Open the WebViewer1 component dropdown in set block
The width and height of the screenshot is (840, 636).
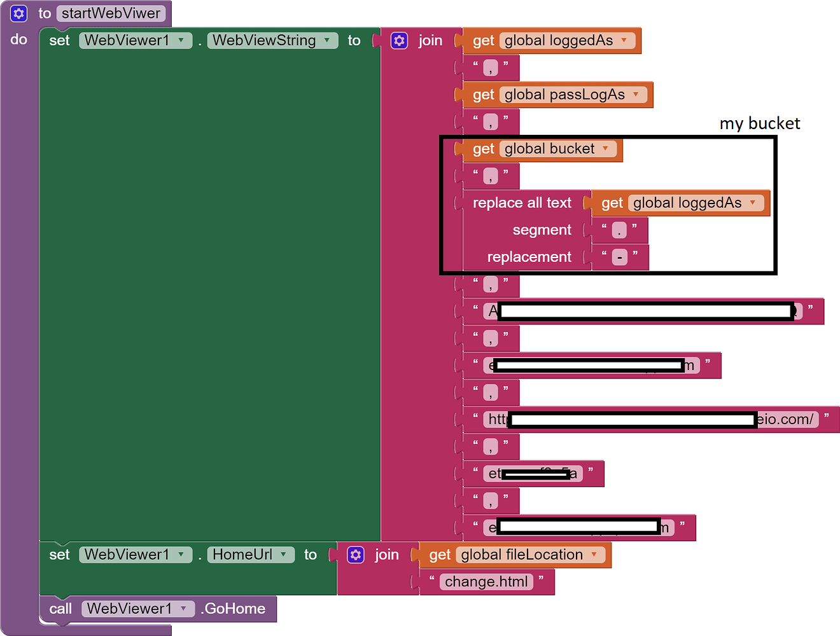[x=179, y=40]
